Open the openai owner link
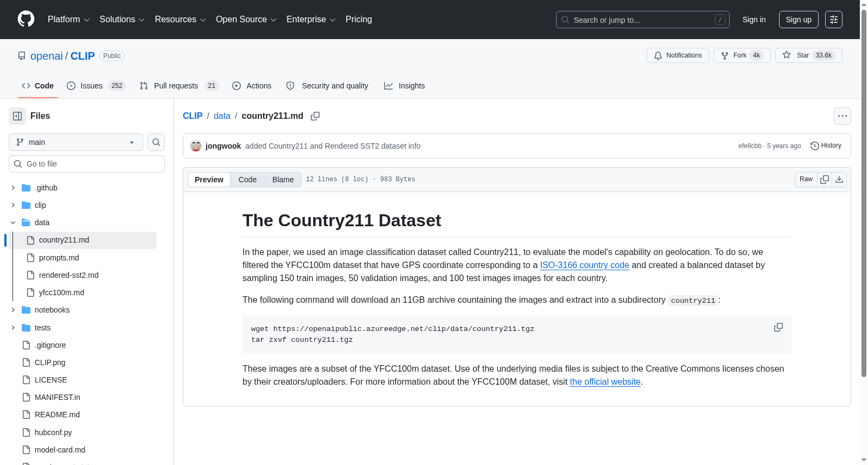The width and height of the screenshot is (868, 465). coord(47,56)
